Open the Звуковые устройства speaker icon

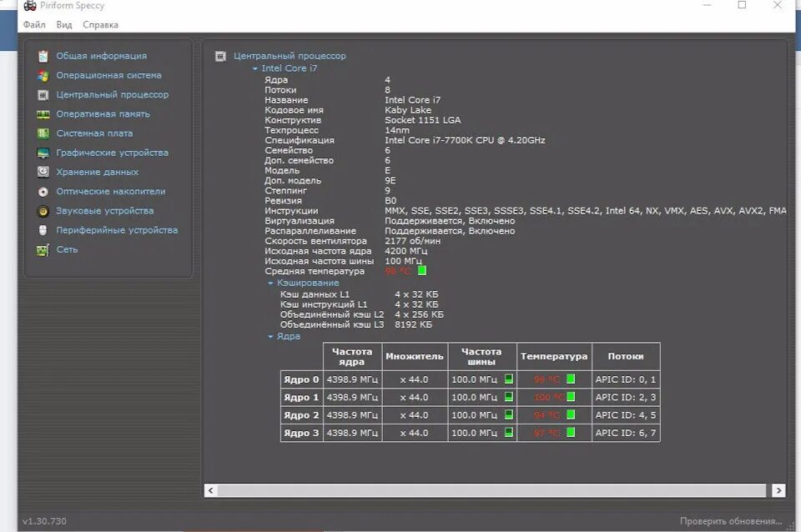[43, 211]
